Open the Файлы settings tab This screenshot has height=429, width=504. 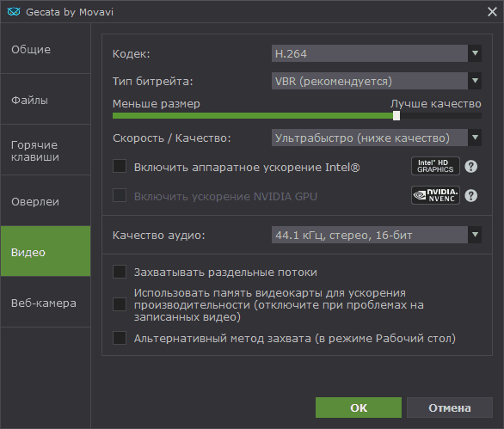[x=46, y=99]
